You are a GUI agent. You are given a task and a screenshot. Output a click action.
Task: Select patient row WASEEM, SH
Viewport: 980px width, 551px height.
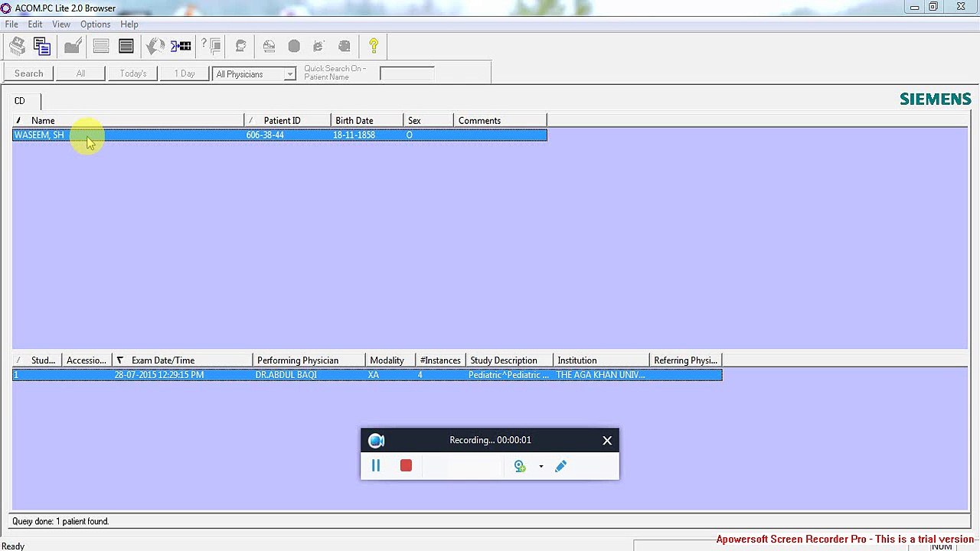279,135
